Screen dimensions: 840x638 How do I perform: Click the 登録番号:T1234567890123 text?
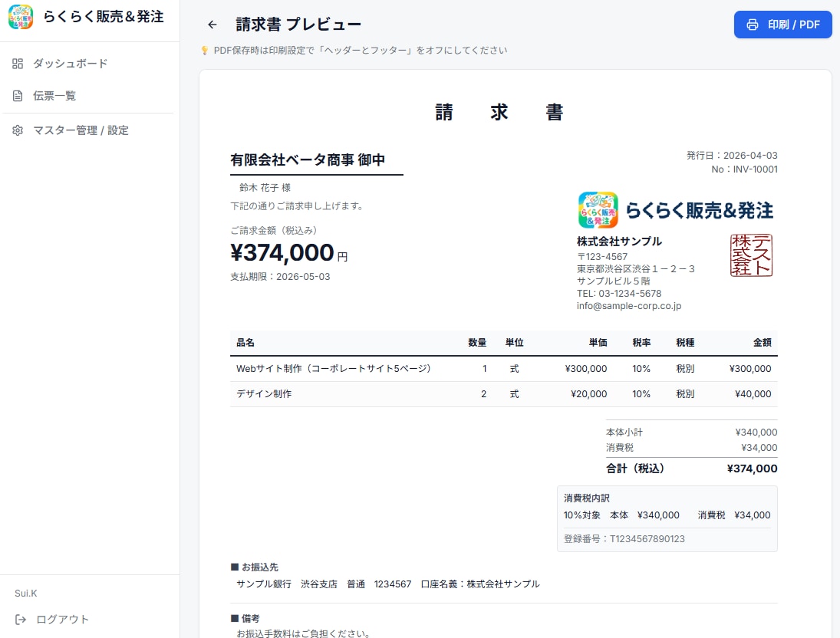[624, 539]
